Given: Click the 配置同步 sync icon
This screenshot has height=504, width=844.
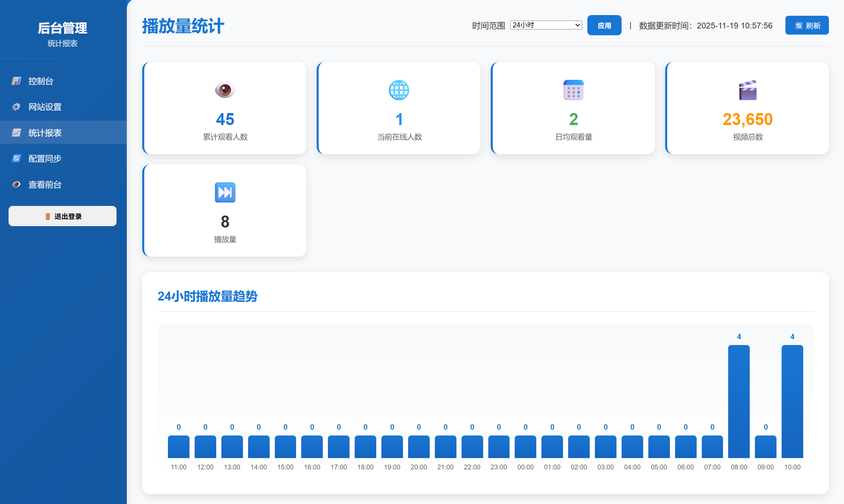Looking at the screenshot, I should (16, 158).
